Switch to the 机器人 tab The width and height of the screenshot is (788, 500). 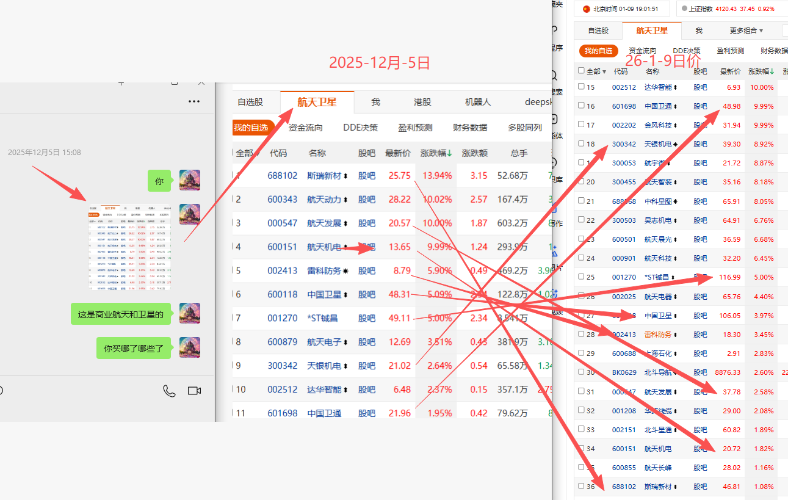tap(478, 102)
